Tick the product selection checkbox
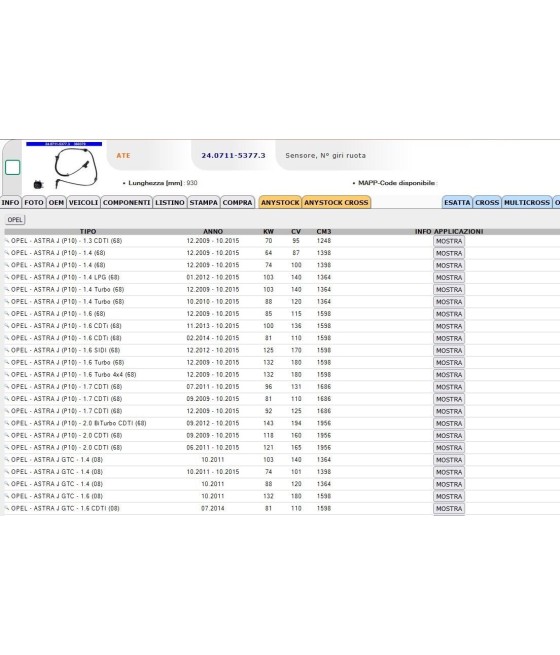Image resolution: width=560 pixels, height=655 pixels. [x=13, y=168]
